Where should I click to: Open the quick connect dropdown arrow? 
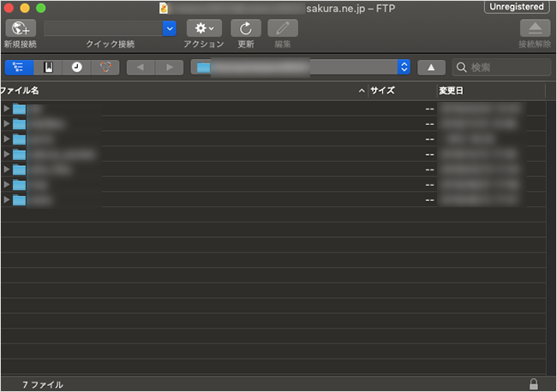[169, 27]
